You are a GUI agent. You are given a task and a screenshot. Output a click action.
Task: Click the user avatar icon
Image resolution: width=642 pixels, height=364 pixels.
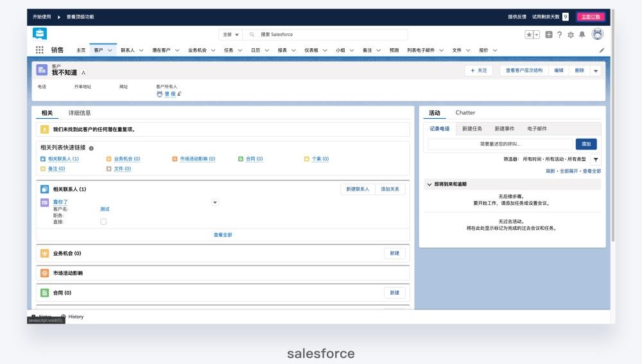pos(597,35)
